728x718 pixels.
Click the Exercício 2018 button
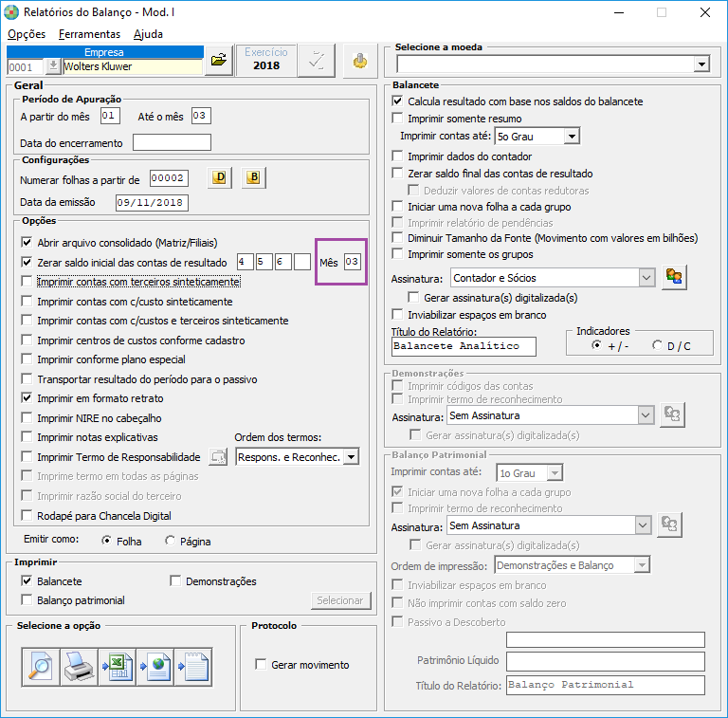pyautogui.click(x=266, y=60)
